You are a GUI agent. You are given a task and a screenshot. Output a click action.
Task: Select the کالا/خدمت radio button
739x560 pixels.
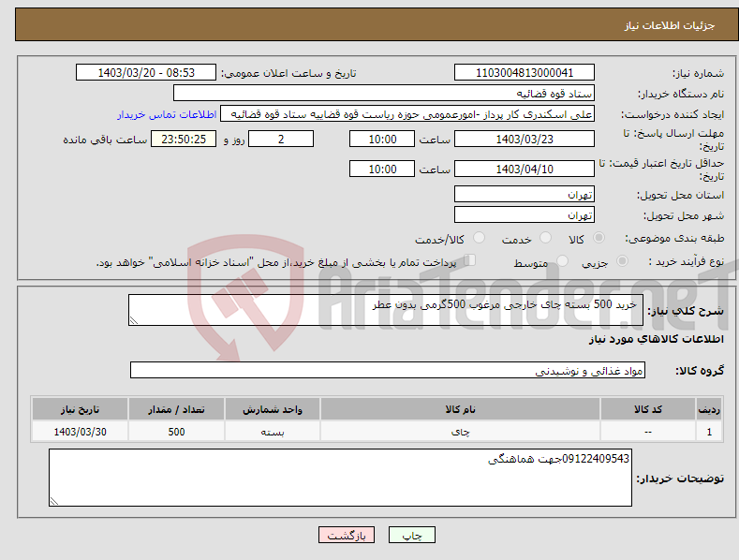click(479, 238)
